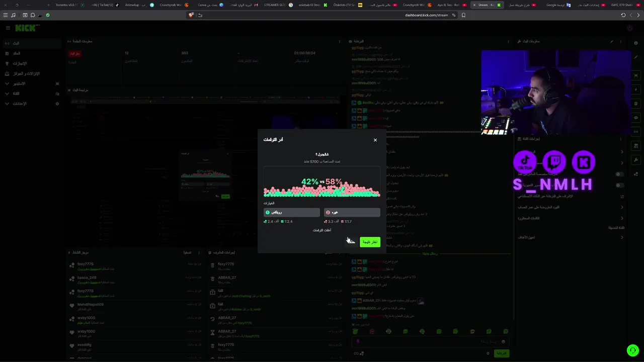Toggle the upper switch in channel actions
The width and height of the screenshot is (644, 362).
pos(619,174)
